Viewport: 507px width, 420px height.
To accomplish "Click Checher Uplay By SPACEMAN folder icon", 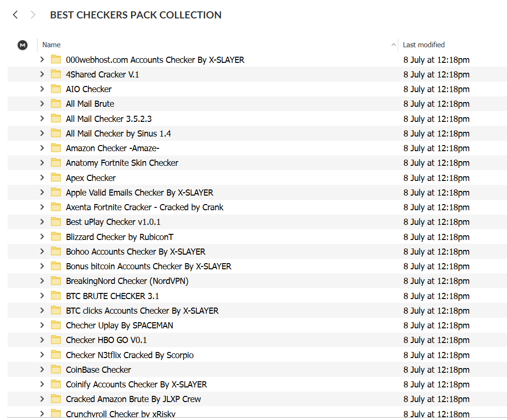I will tap(56, 325).
